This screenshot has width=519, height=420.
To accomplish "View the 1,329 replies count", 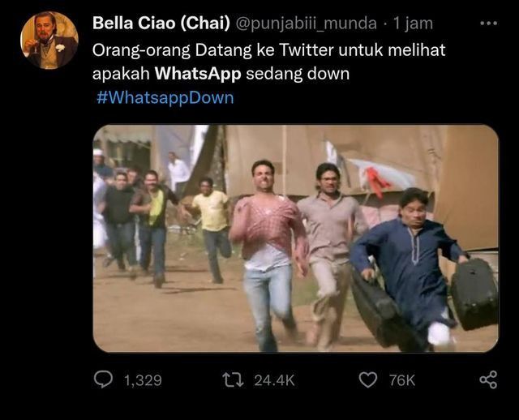I will tap(143, 379).
